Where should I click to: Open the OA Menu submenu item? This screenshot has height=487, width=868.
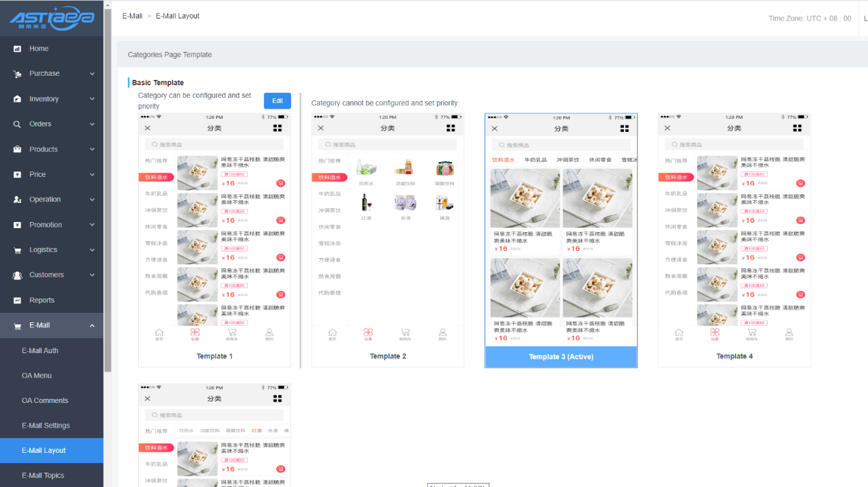36,376
